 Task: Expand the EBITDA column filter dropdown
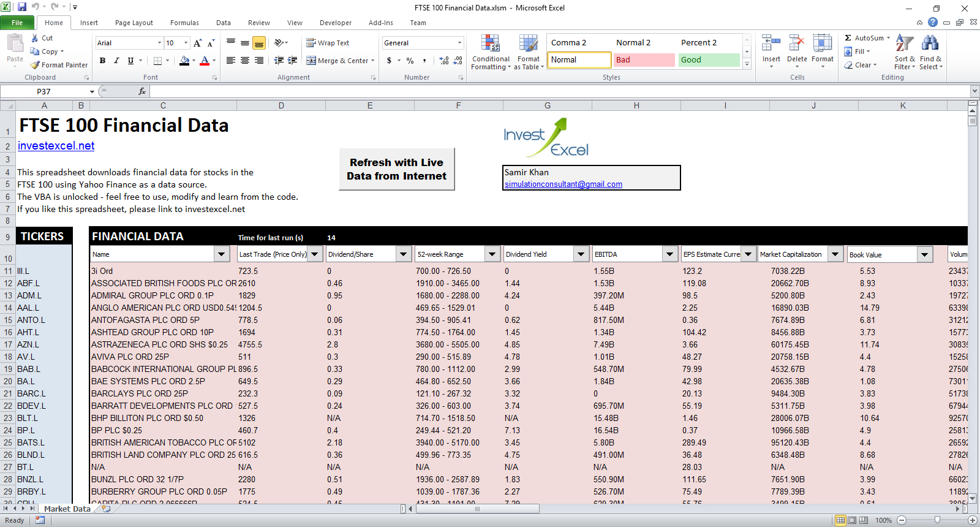pos(669,254)
